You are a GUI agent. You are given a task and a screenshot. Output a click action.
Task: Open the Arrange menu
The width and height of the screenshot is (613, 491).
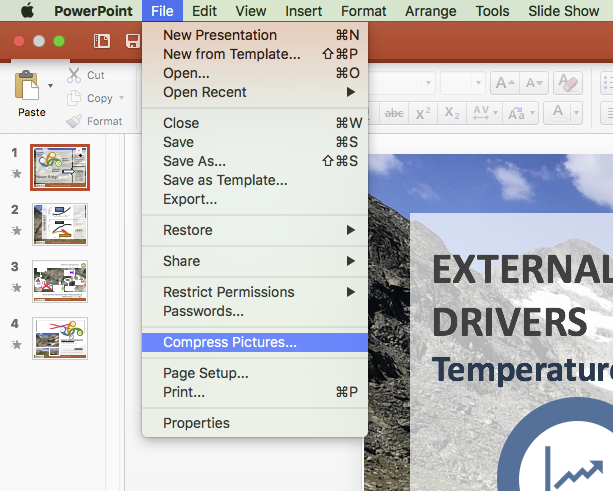[x=430, y=11]
